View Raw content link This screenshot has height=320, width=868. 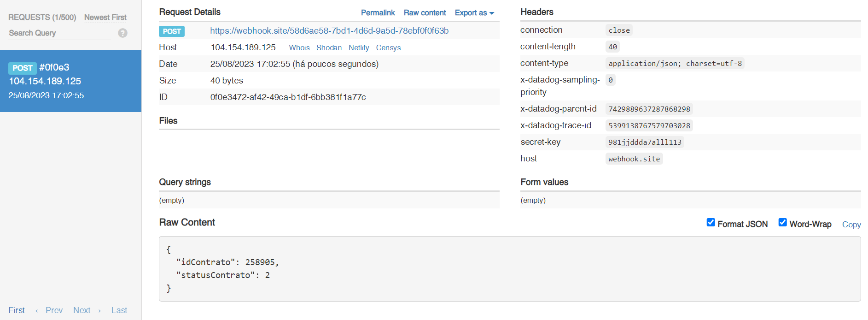425,13
